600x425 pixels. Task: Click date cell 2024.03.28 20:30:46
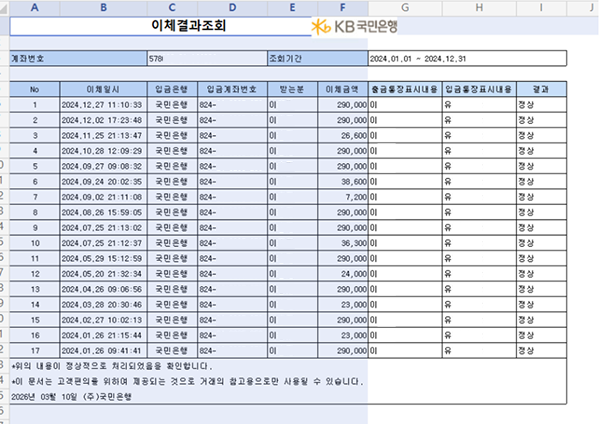[x=103, y=305]
